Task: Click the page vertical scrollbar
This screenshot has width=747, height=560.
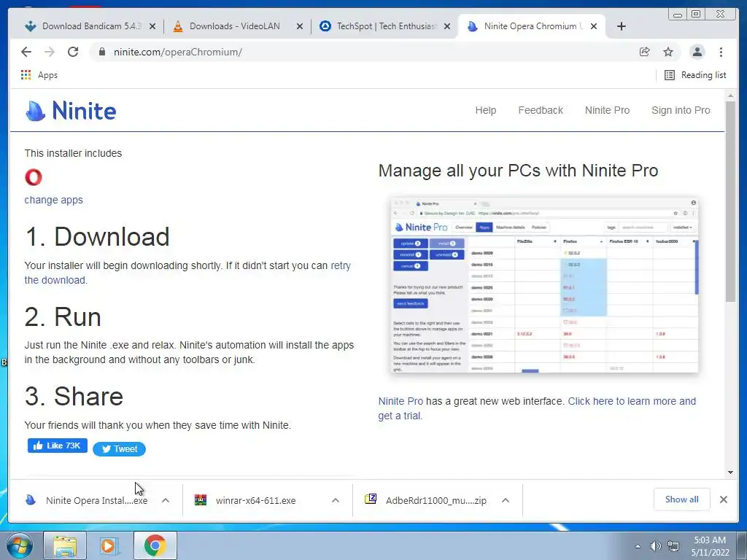Action: click(x=730, y=202)
